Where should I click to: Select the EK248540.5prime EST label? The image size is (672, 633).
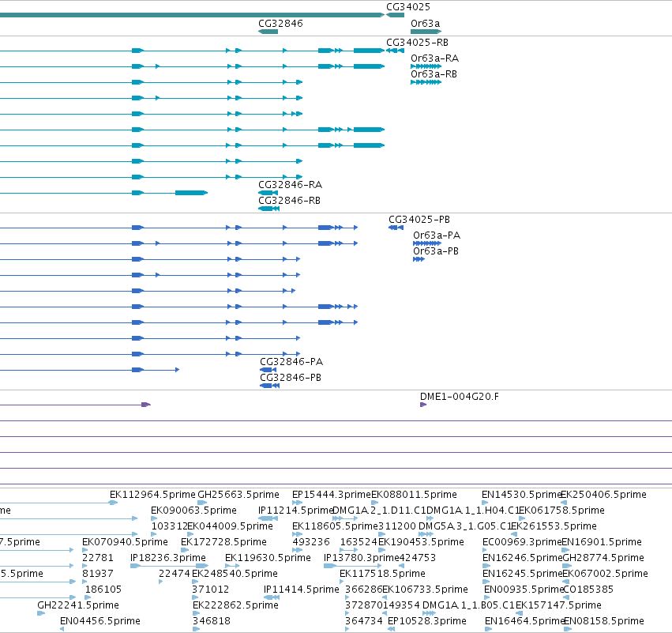(235, 574)
